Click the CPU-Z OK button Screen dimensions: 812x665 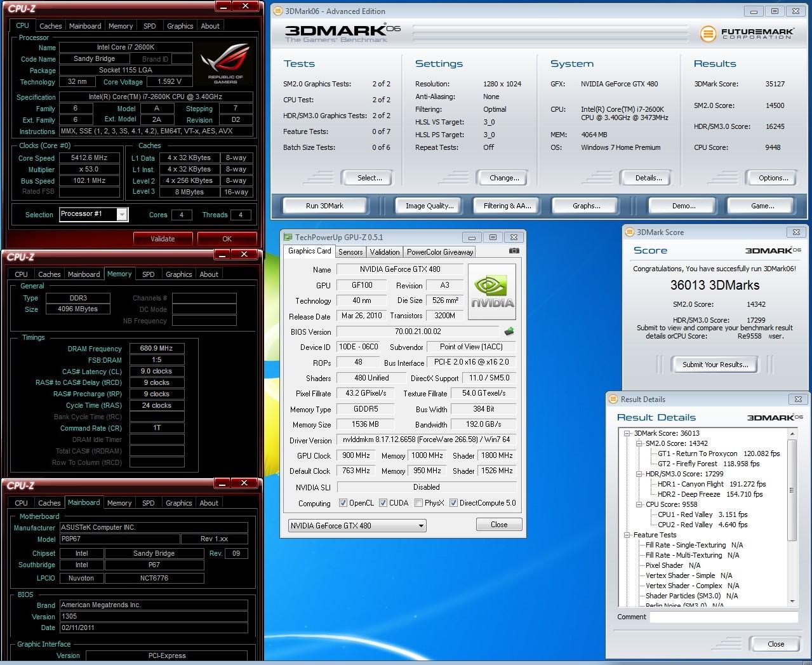[x=227, y=239]
